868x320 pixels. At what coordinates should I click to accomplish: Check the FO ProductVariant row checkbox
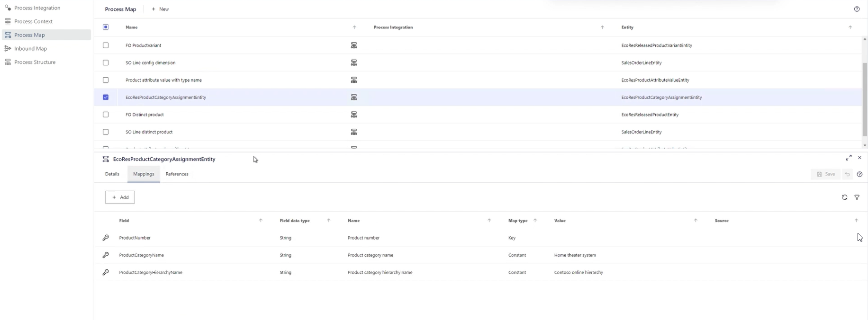click(106, 45)
